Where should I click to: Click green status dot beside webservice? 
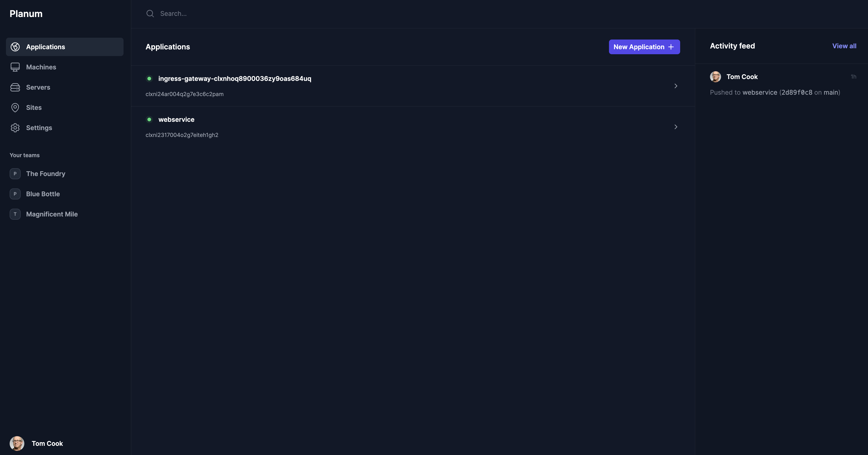149,119
